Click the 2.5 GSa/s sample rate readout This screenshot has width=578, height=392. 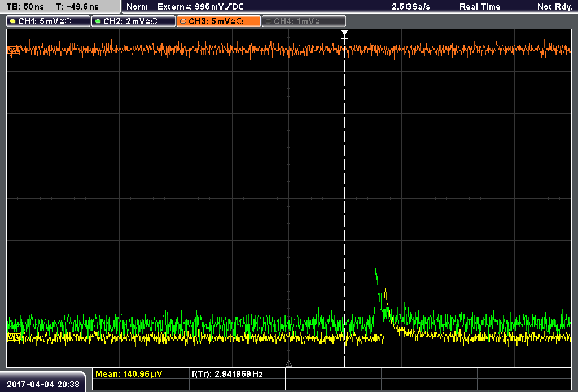tap(411, 7)
